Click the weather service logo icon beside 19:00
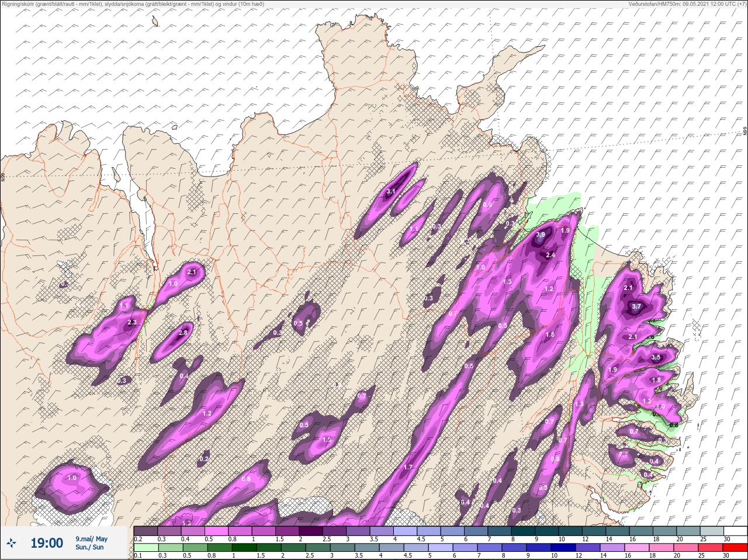 12,543
